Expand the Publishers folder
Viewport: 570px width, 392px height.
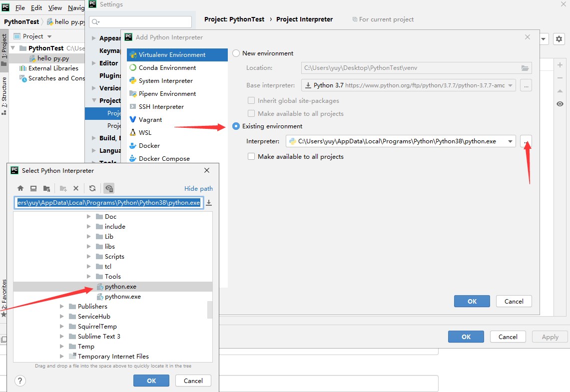[62, 306]
